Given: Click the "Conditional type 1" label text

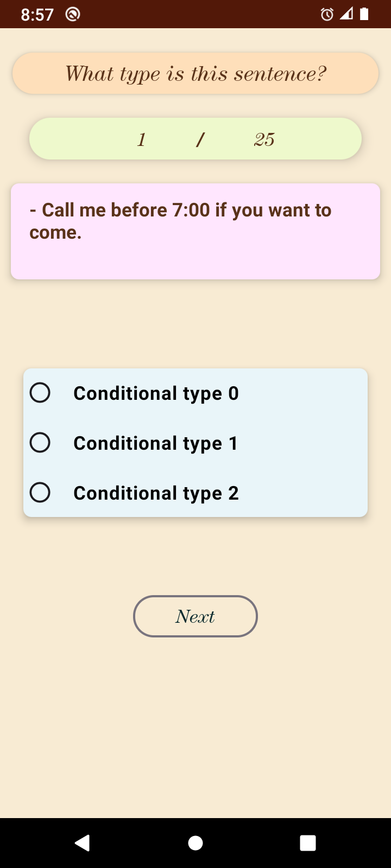Looking at the screenshot, I should click(156, 443).
